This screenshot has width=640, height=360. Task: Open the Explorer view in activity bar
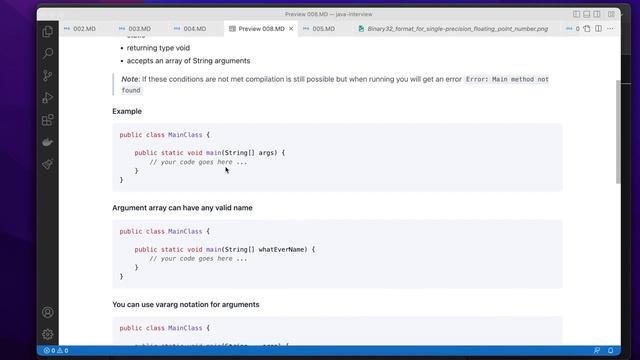tap(48, 31)
